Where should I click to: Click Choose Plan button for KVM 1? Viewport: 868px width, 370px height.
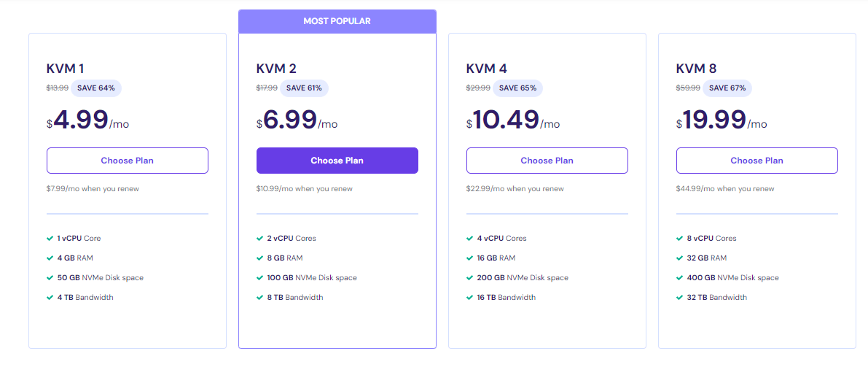point(128,161)
